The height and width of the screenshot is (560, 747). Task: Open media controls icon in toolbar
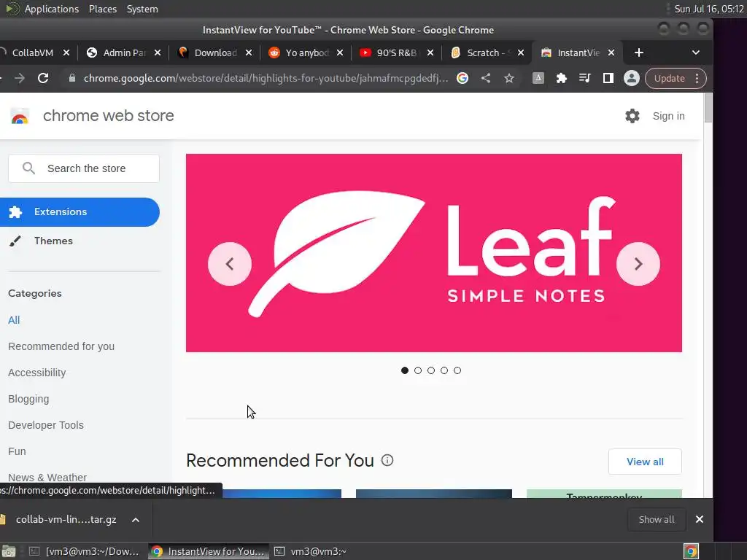tap(584, 78)
